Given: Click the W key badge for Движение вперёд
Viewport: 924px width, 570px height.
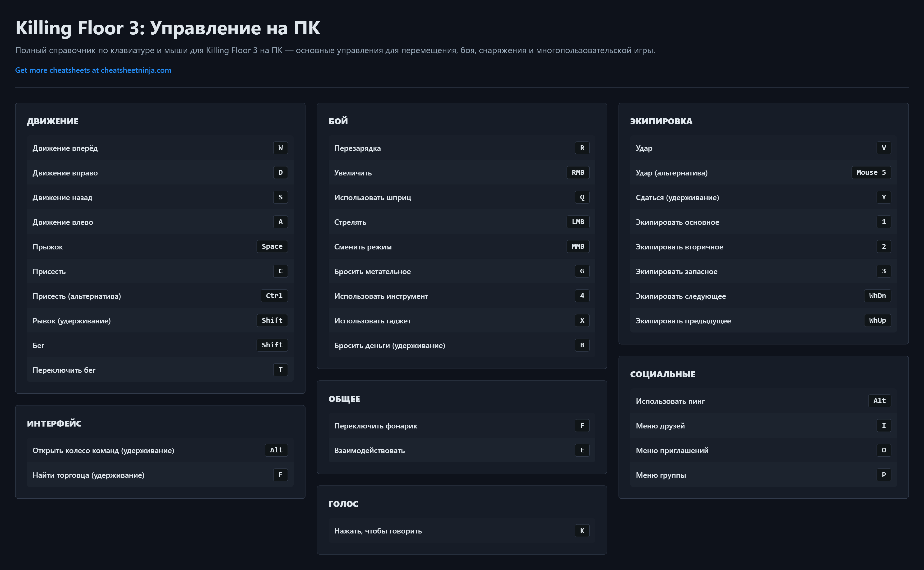Looking at the screenshot, I should pos(280,148).
